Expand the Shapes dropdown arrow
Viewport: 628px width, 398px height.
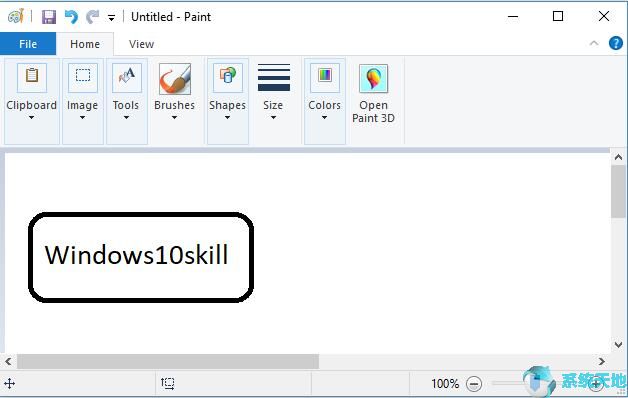[x=227, y=117]
